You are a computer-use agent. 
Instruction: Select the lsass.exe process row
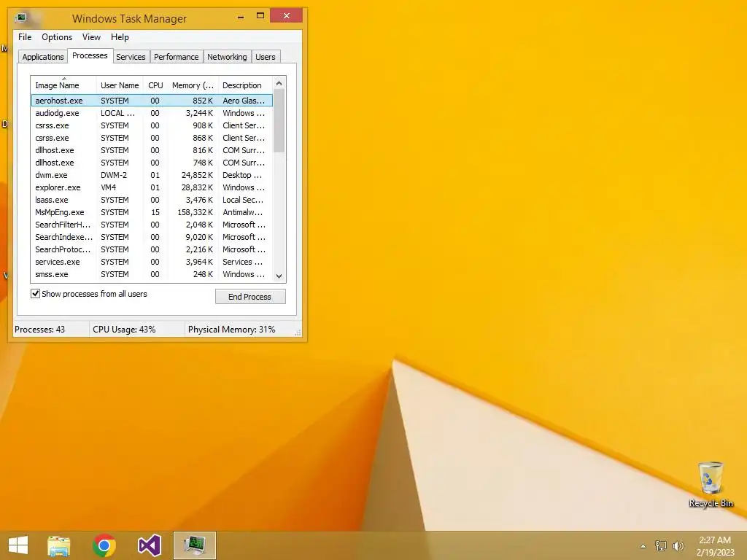(152, 200)
